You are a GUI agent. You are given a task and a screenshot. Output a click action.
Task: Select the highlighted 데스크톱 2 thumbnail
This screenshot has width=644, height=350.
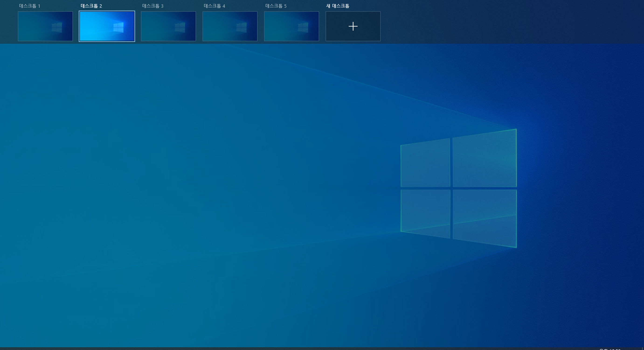107,26
